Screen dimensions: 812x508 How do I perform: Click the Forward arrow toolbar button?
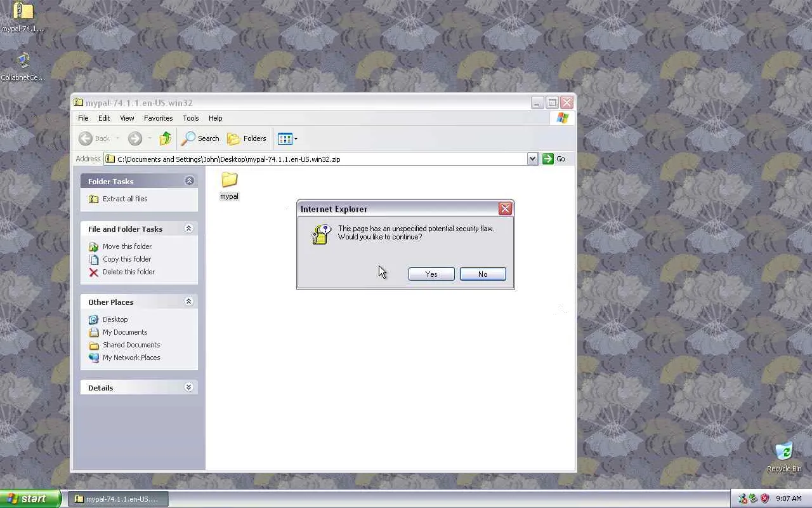(134, 138)
